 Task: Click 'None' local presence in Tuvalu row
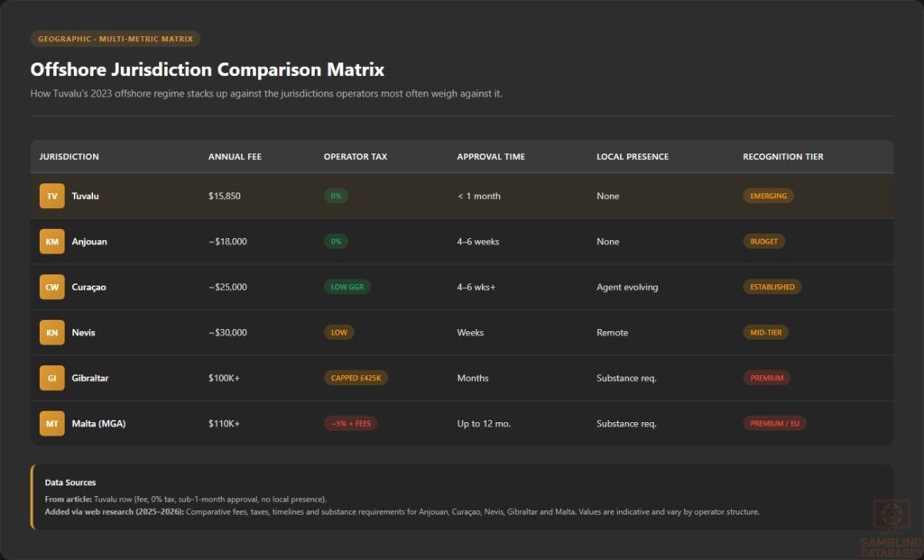coord(607,196)
